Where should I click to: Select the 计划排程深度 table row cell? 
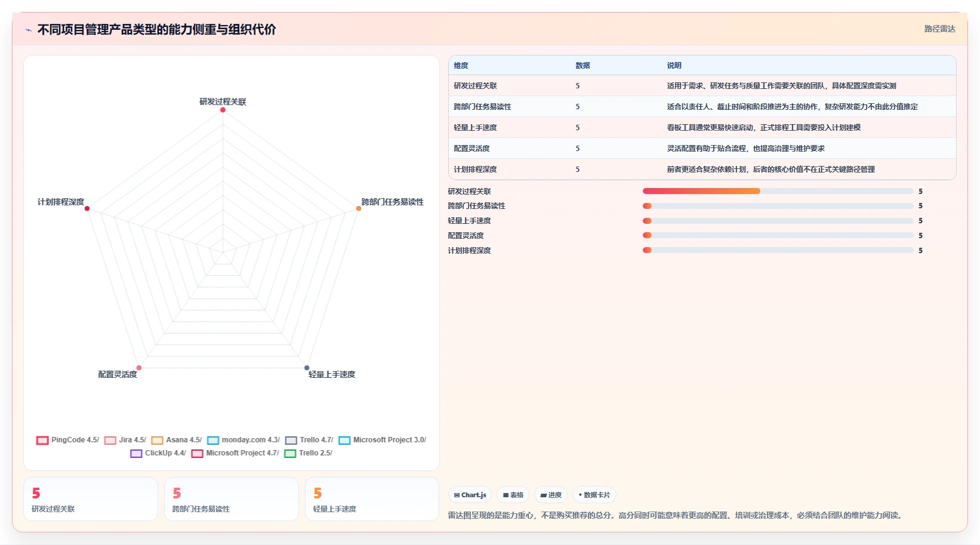pos(475,170)
